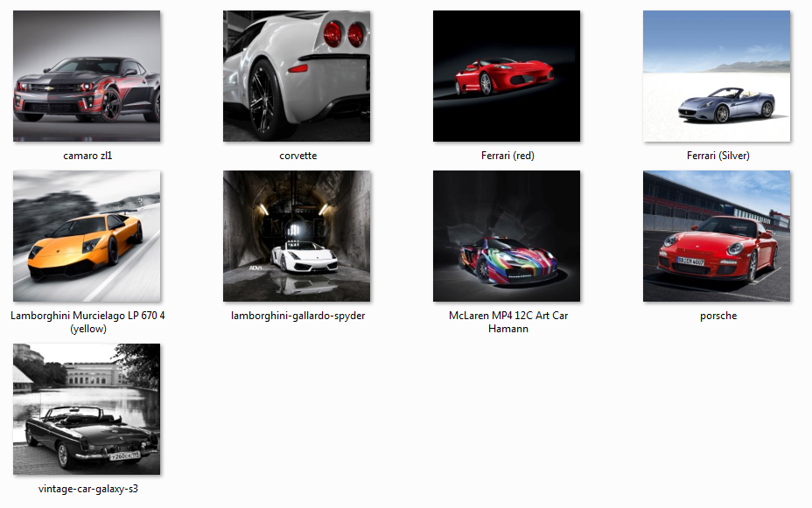Open the red Ferrari picture
Viewport: 812px width, 508px height.
(507, 76)
